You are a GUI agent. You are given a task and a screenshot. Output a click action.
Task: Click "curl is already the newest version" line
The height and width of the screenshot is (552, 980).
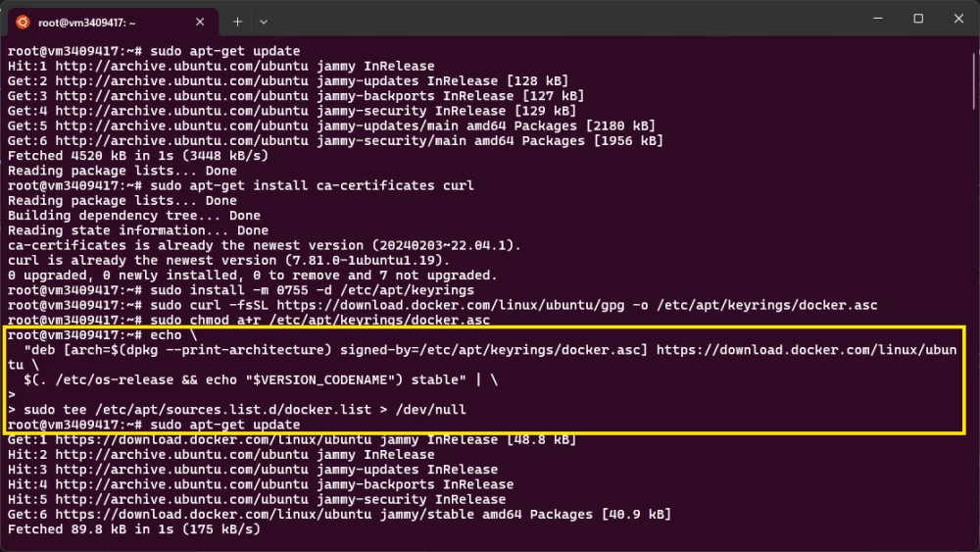(x=228, y=261)
